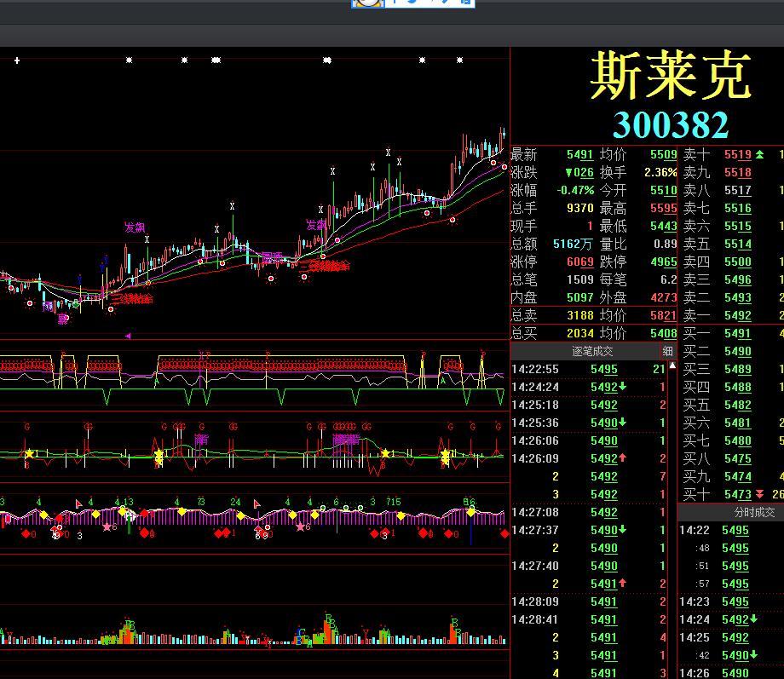Select the 14:25:36 trade row

(x=589, y=423)
